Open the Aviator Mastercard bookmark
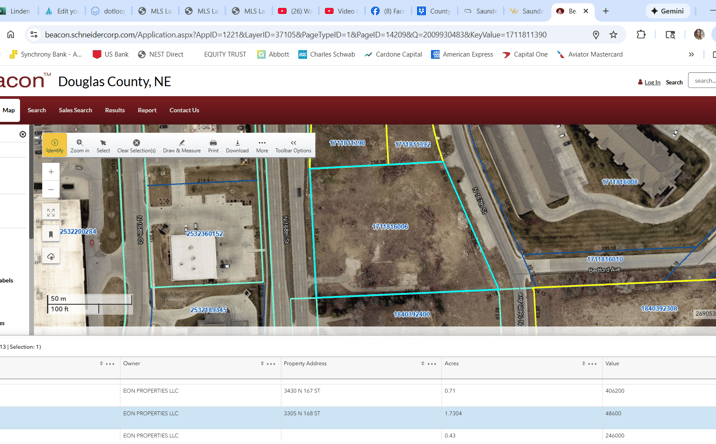Screen dimensions: 716x444 [590, 54]
